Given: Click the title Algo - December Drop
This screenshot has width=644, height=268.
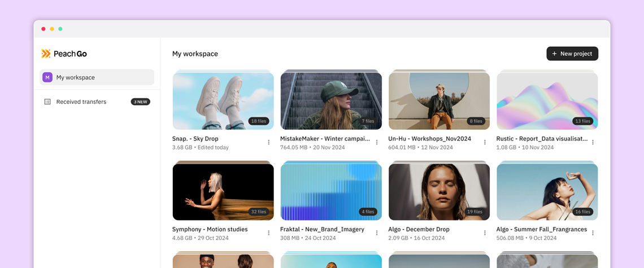Looking at the screenshot, I should [x=419, y=229].
